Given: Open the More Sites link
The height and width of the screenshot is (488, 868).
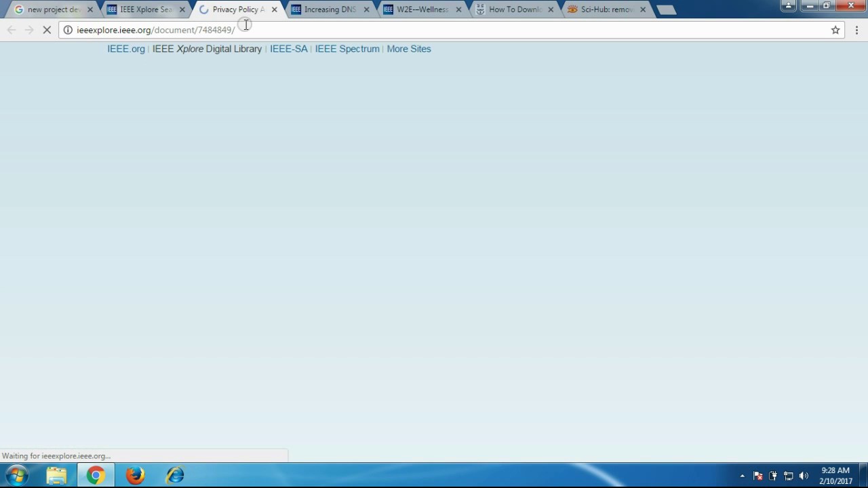Looking at the screenshot, I should (409, 49).
